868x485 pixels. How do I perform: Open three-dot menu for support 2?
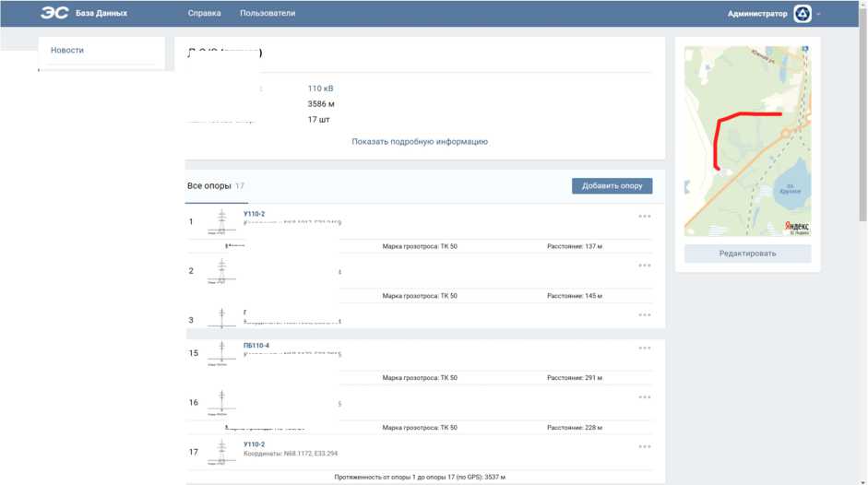(x=644, y=266)
